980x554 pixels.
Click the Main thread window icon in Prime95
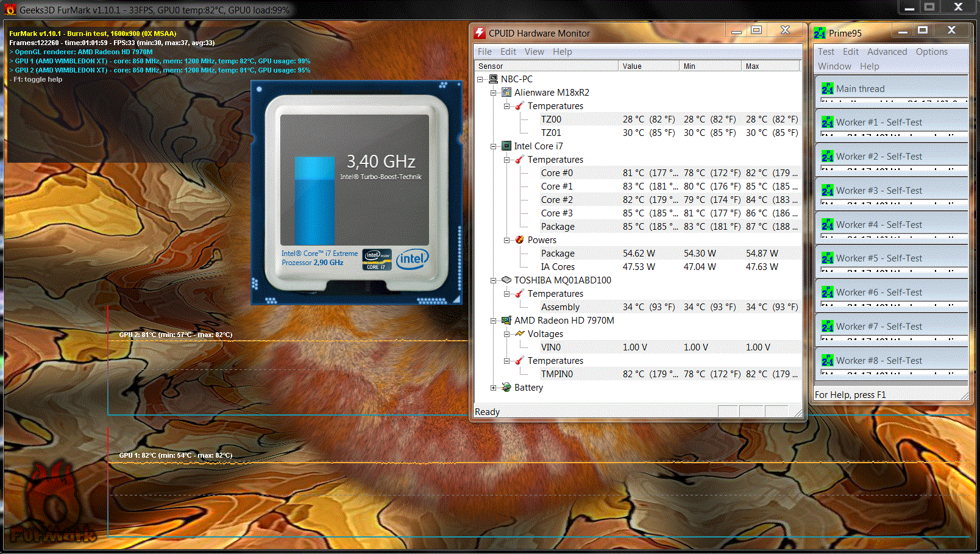(827, 89)
